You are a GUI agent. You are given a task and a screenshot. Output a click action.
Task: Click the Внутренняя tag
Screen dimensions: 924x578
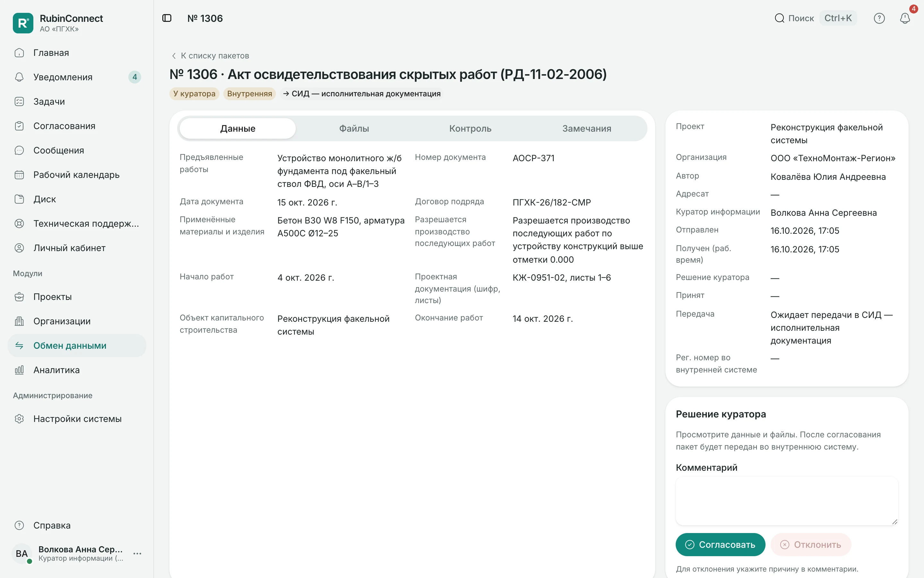pos(249,94)
